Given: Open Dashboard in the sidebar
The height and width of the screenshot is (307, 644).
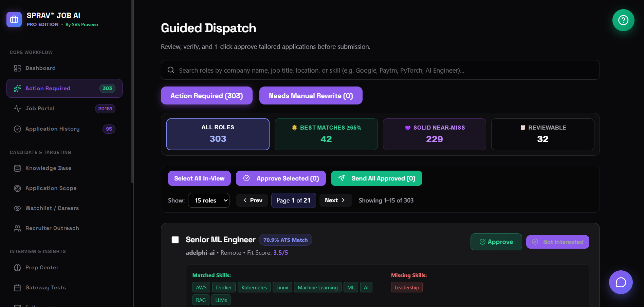Looking at the screenshot, I should (x=65, y=68).
